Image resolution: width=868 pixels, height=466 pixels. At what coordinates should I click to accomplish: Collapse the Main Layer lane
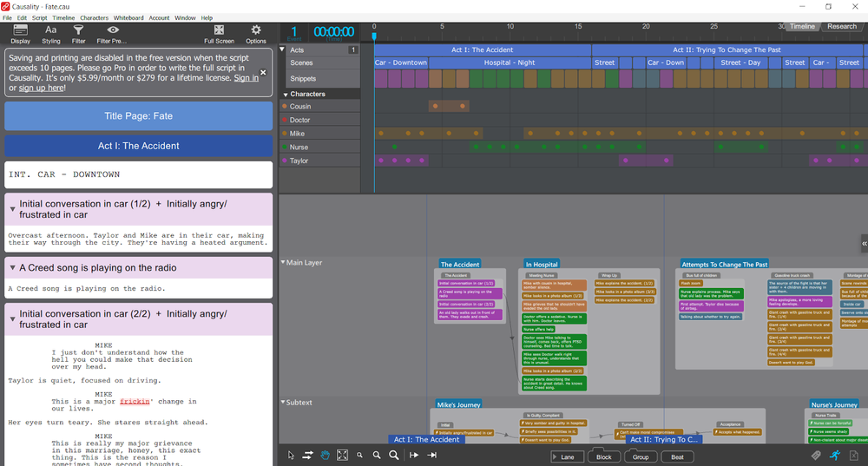tap(283, 262)
